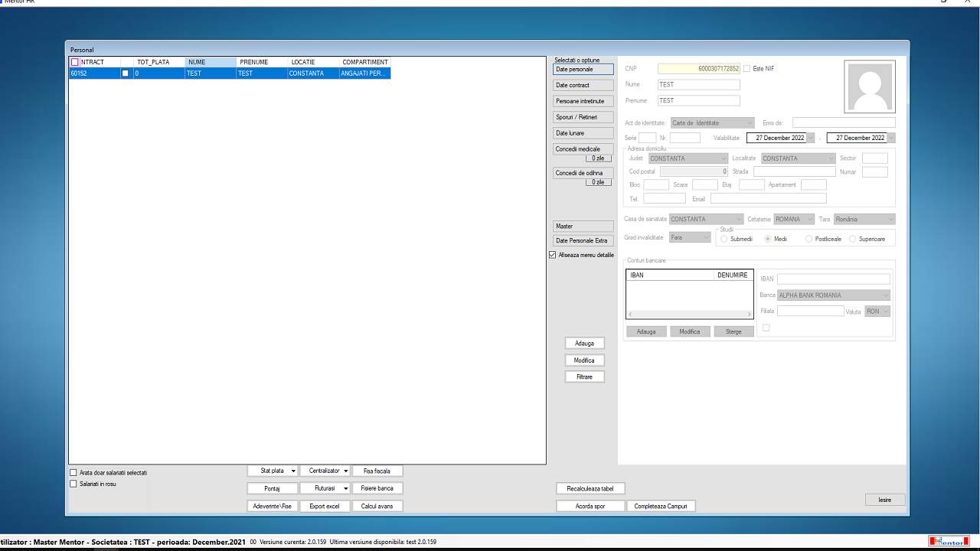This screenshot has height=551, width=980.
Task: Switch to 'Persoane intretinute' section
Action: pyautogui.click(x=583, y=101)
